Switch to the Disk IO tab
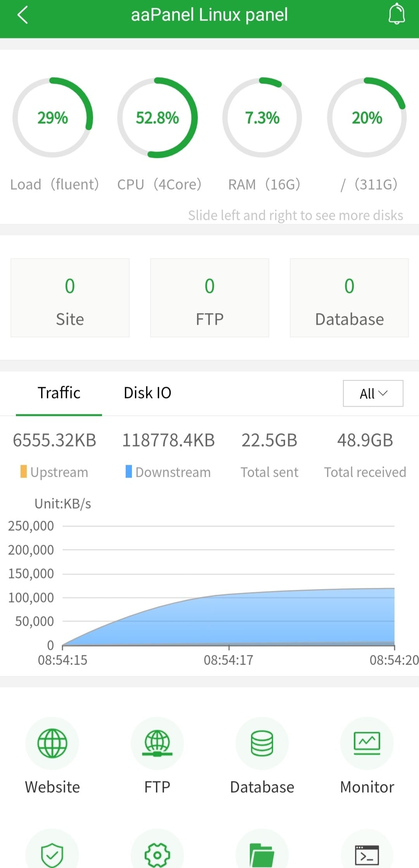The width and height of the screenshot is (419, 868). 147,393
